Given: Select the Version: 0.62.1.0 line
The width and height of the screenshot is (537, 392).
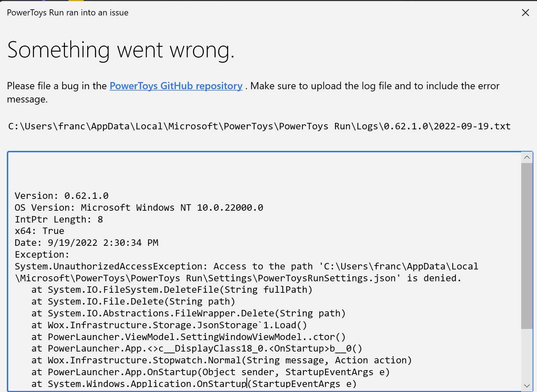Looking at the screenshot, I should pos(61,196).
